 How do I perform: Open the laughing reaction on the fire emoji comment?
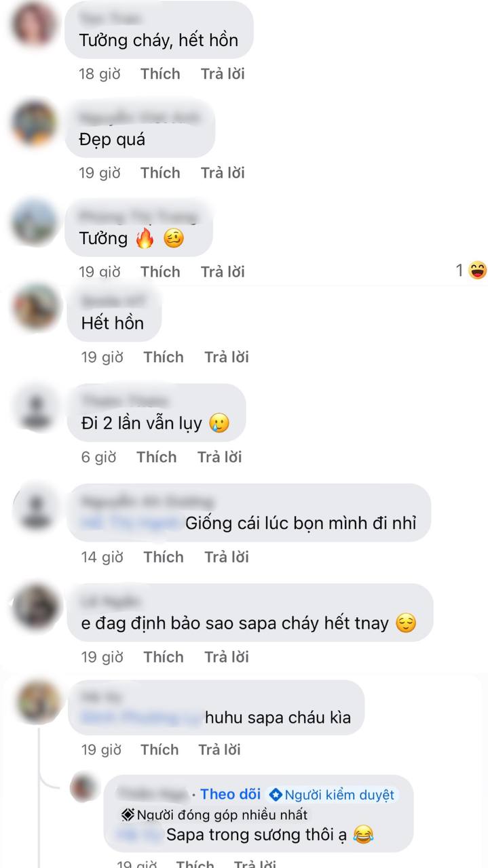coord(472,271)
